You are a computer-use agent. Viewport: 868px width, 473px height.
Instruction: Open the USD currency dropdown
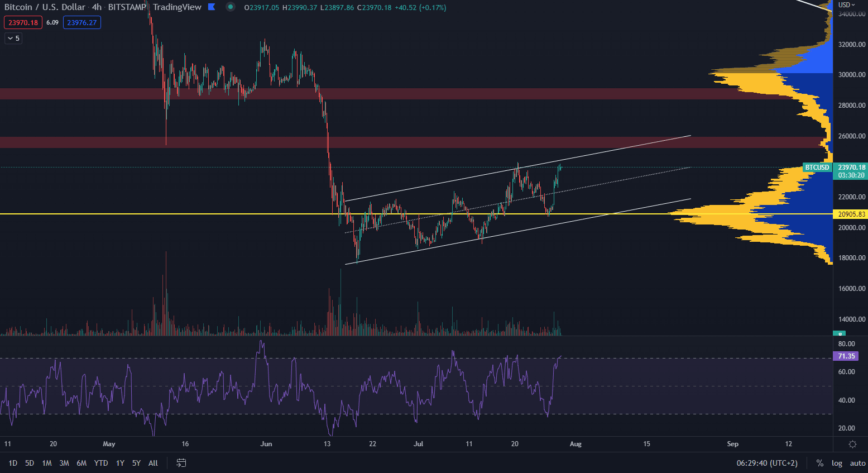846,5
